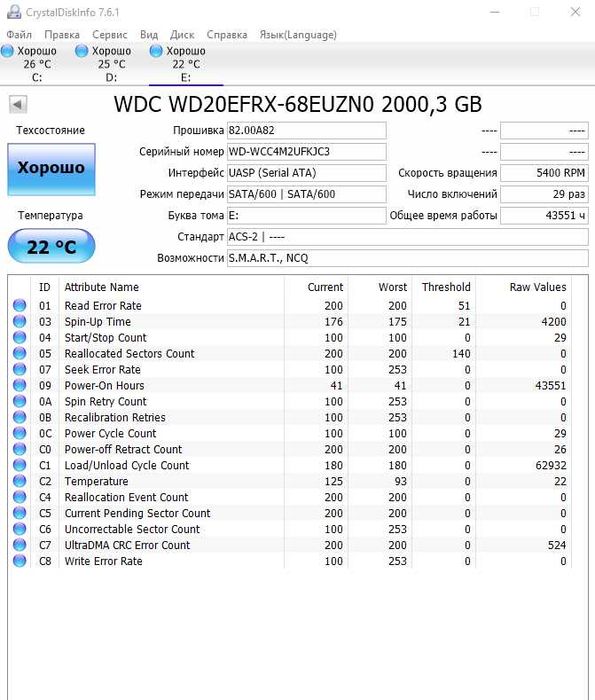Click raw value 4200 in Spin-Up Time row
This screenshot has width=595, height=700.
[553, 322]
